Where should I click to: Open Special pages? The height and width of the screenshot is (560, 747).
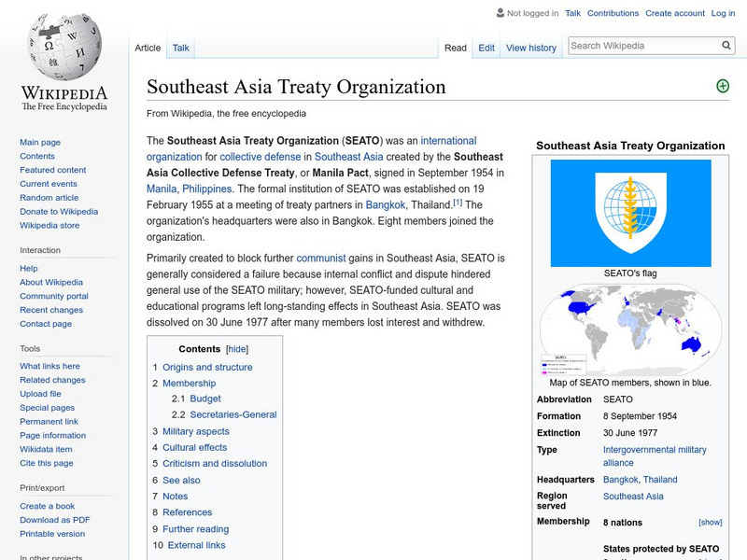[48, 407]
